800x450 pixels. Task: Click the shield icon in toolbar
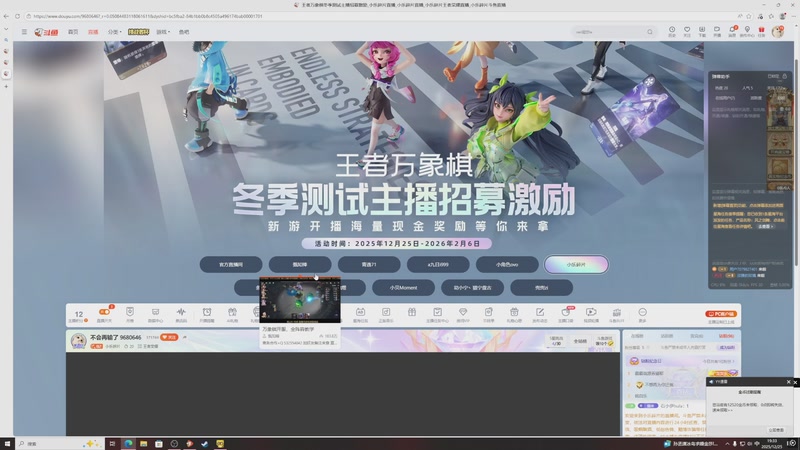(x=130, y=314)
